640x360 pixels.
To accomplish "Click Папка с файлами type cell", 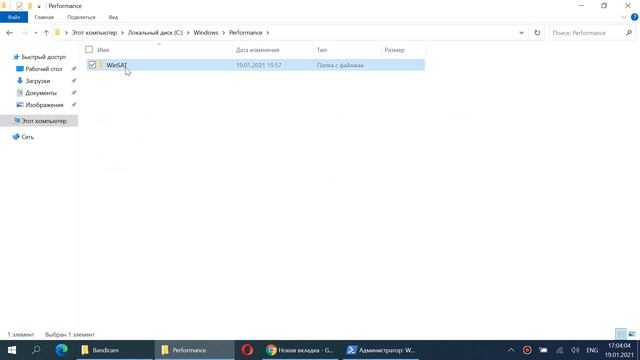I will click(x=340, y=65).
